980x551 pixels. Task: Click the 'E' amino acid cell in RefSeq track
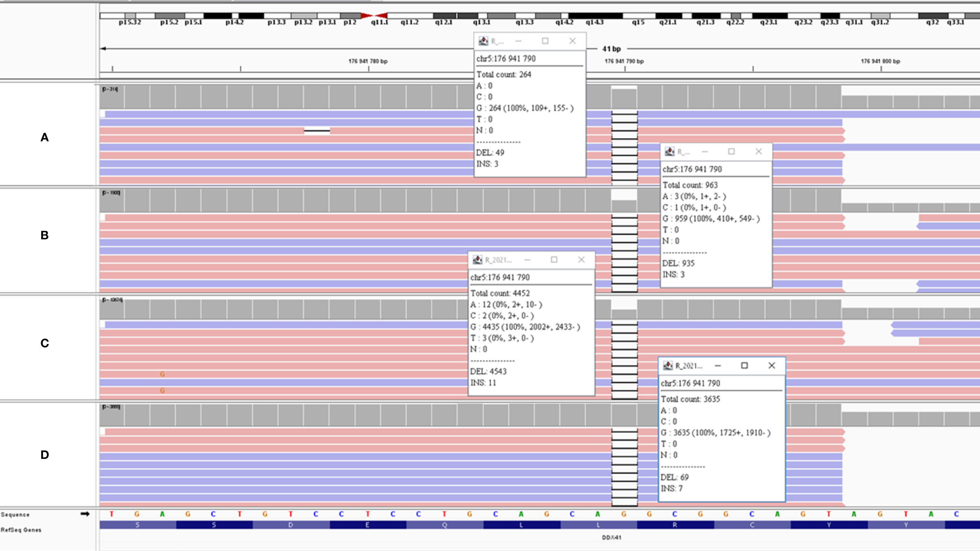pos(368,525)
